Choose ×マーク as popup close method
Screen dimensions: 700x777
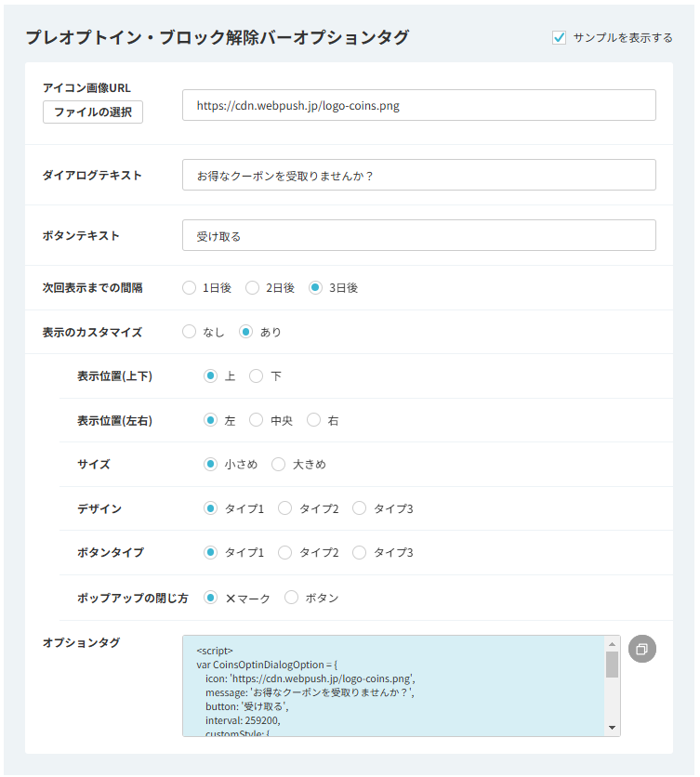(210, 598)
